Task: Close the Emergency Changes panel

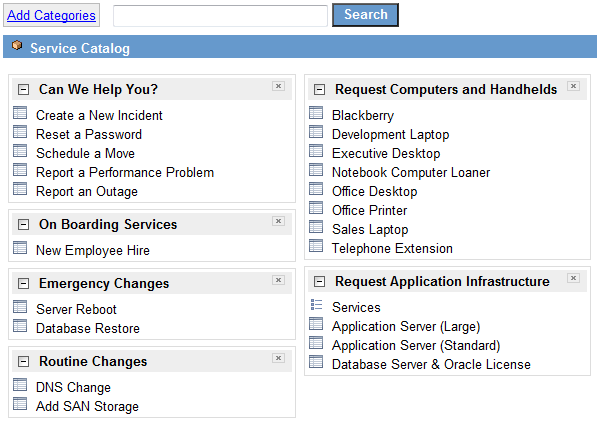Action: 279,280
